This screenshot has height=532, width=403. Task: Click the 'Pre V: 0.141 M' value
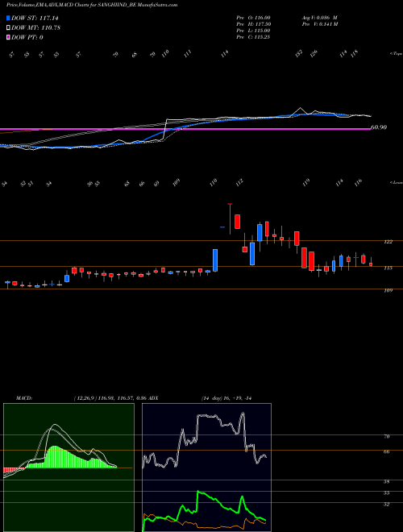pyautogui.click(x=320, y=24)
